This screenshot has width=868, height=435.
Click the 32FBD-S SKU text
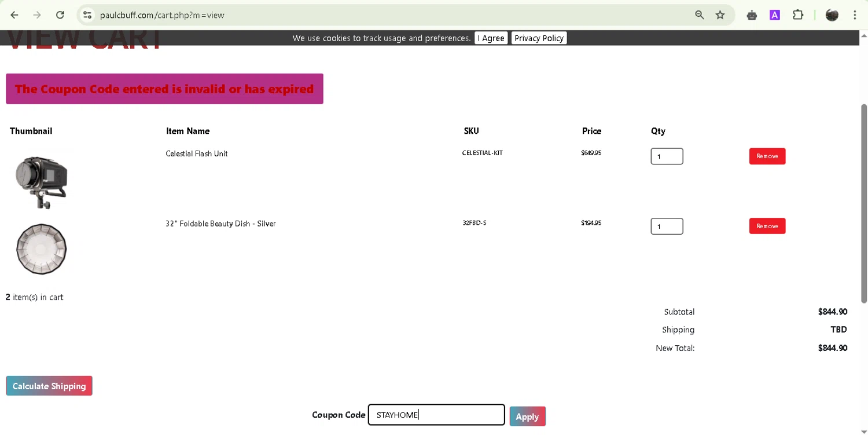pyautogui.click(x=475, y=222)
